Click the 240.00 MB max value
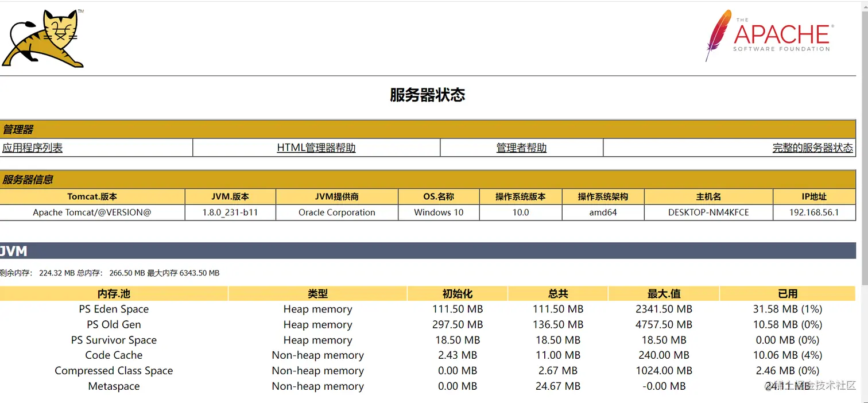Image resolution: width=868 pixels, height=403 pixels. pos(664,355)
